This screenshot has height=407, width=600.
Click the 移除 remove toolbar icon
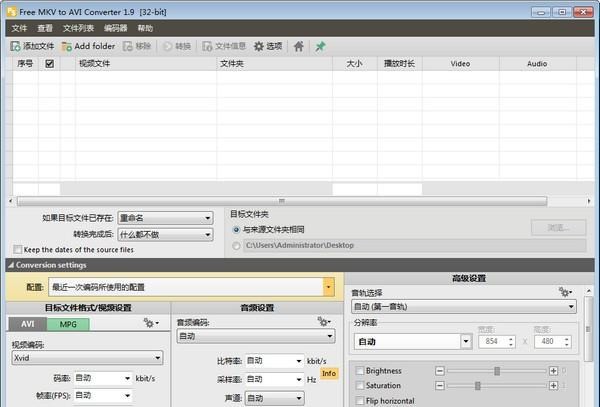[x=128, y=46]
